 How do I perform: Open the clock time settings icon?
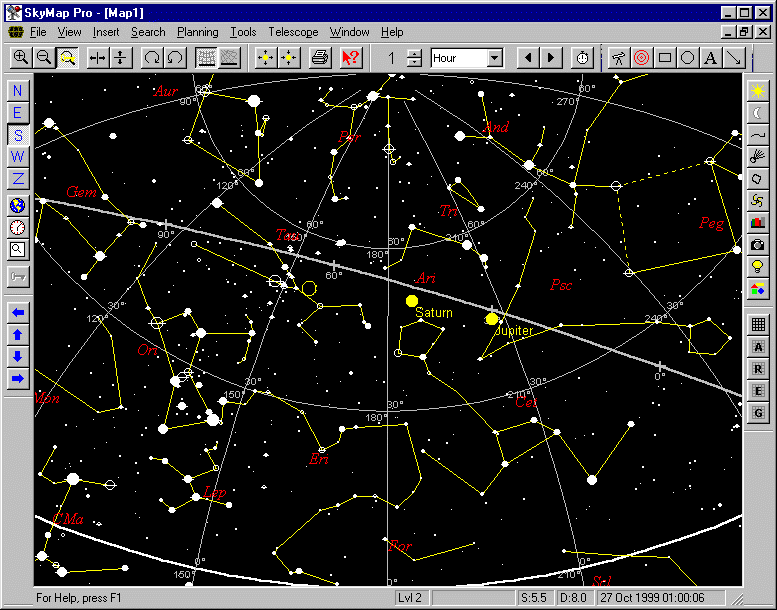[18, 227]
